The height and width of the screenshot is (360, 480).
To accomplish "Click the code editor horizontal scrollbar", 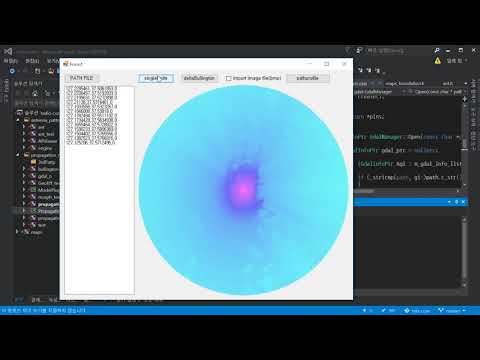I will [406, 191].
